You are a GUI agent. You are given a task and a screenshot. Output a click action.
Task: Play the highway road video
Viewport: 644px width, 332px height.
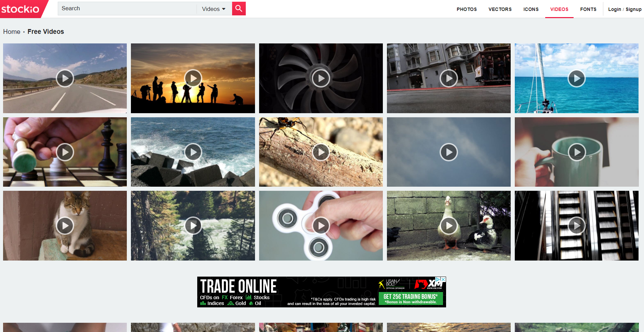tap(65, 78)
